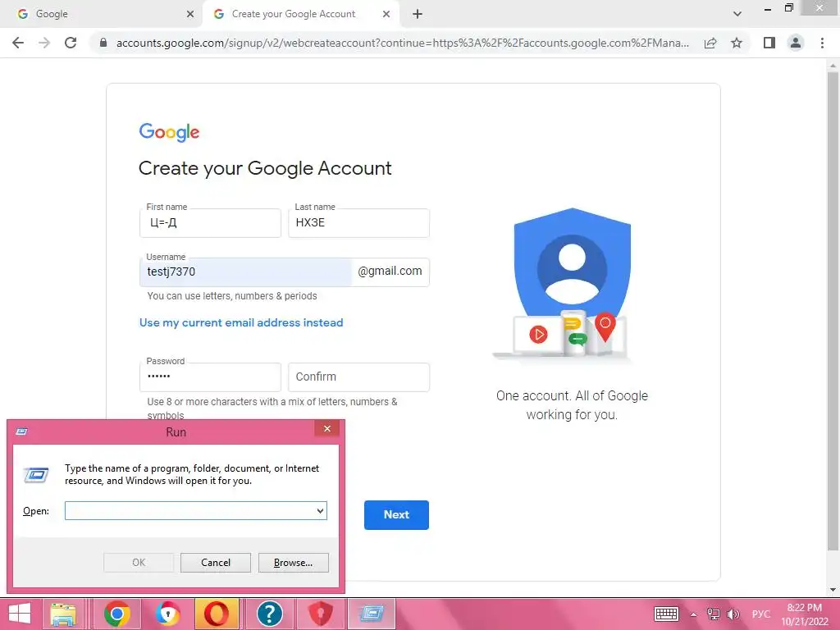Close the Run dialog with the X
The image size is (840, 630).
tap(326, 428)
